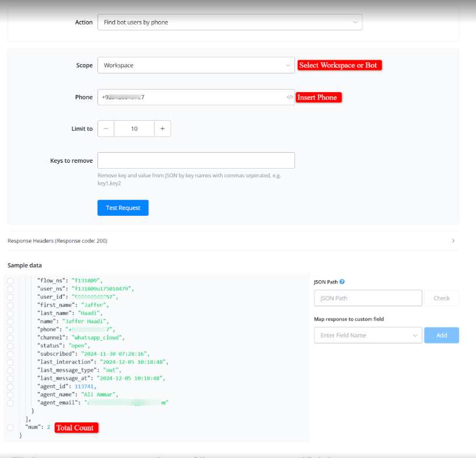Open the Enter Field Name dropdown
This screenshot has height=458, width=476.
[x=367, y=335]
